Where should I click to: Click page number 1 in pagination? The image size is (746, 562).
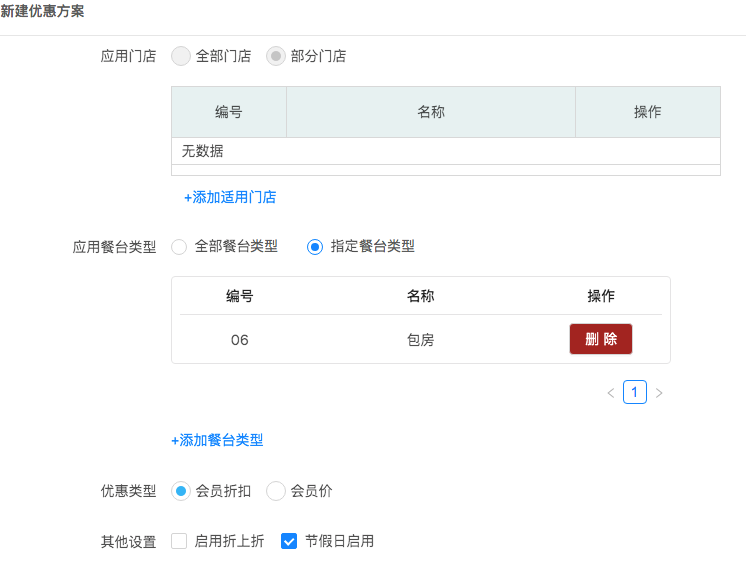point(634,392)
